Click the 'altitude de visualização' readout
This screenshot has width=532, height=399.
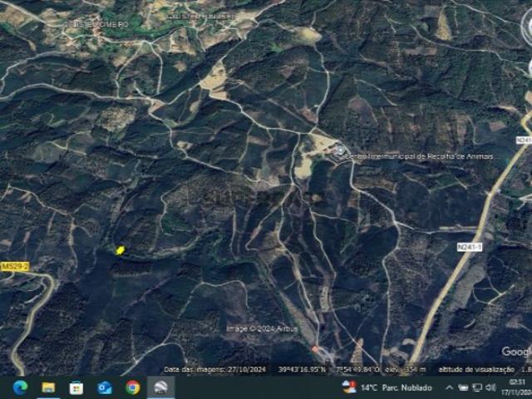point(485,369)
